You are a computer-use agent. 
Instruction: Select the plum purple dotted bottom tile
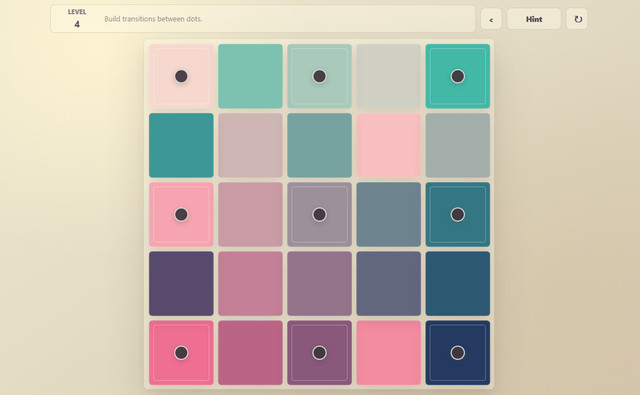pos(319,353)
